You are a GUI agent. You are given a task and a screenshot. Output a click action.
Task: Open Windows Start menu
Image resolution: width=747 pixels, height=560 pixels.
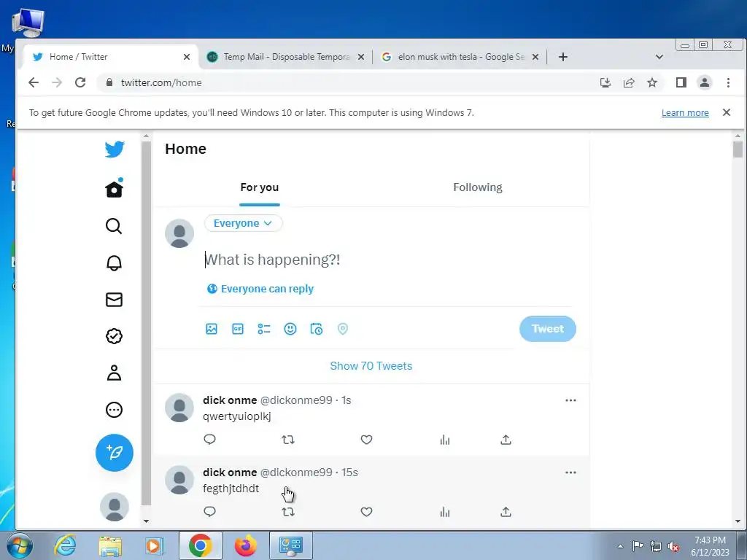tap(20, 545)
